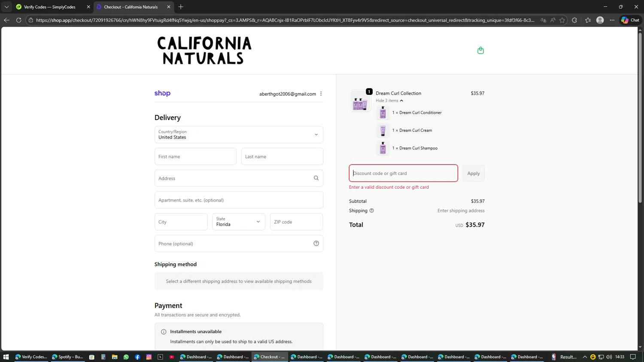Viewport: 644px width, 362px height.
Task: Click California Naturals logo
Action: (x=204, y=51)
